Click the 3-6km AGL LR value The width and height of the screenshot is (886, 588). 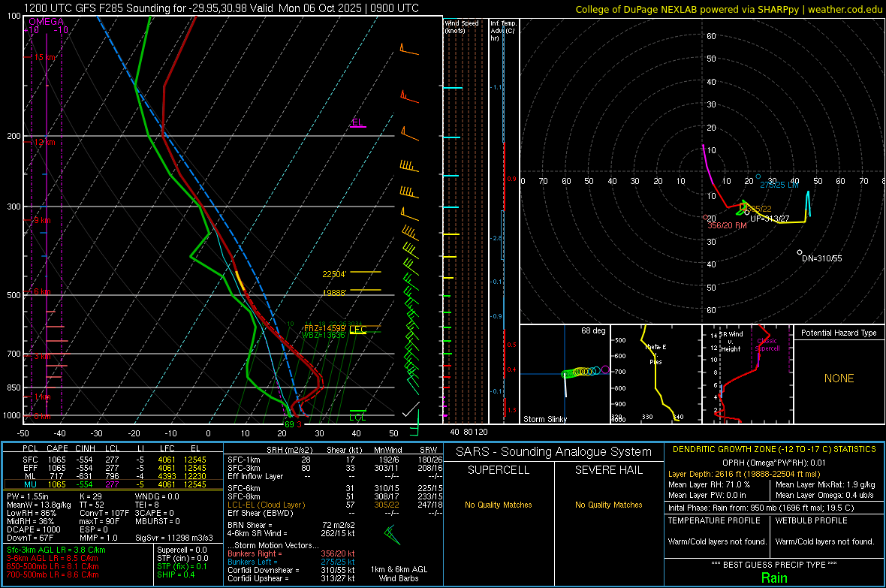(x=53, y=559)
